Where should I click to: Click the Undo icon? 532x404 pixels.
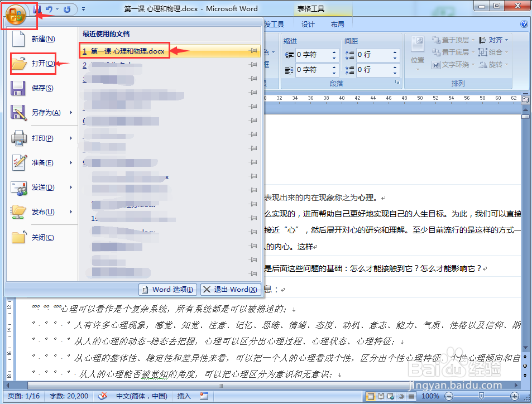(50, 8)
